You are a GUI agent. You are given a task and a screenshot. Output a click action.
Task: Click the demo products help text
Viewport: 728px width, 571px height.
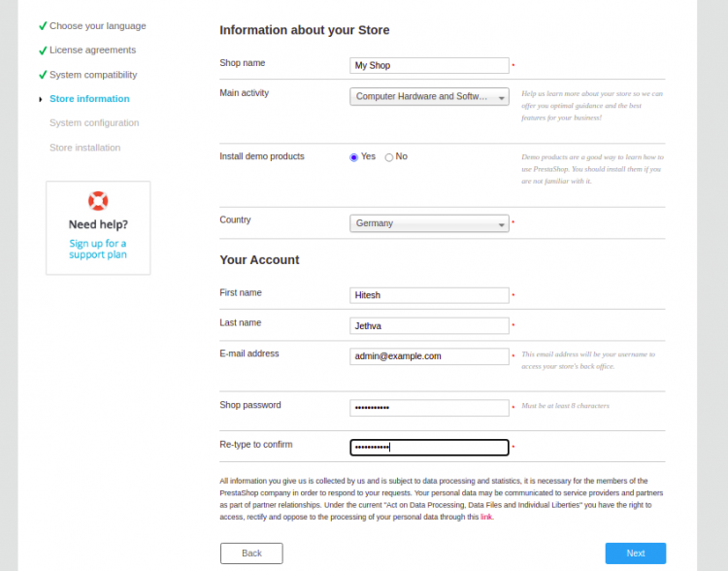[x=592, y=169]
